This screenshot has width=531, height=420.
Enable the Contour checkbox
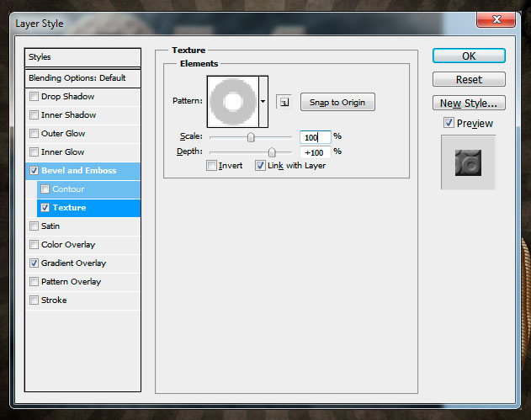(45, 189)
